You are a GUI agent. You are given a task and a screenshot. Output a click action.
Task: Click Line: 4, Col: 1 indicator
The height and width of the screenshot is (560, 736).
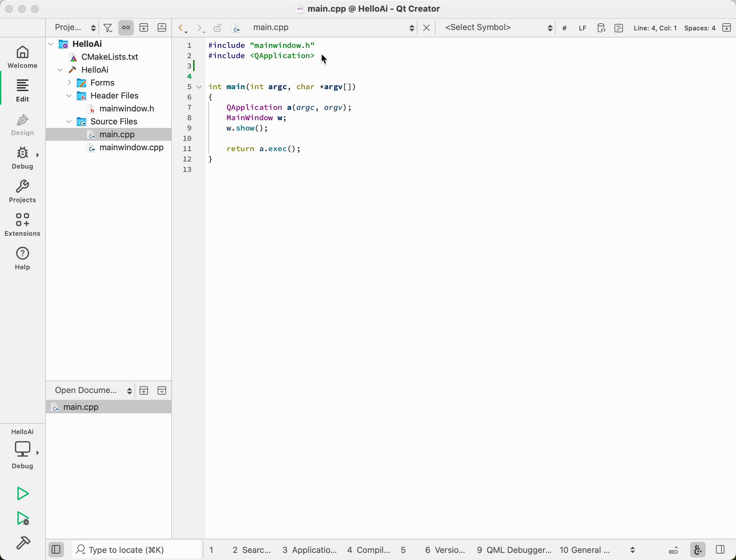655,28
